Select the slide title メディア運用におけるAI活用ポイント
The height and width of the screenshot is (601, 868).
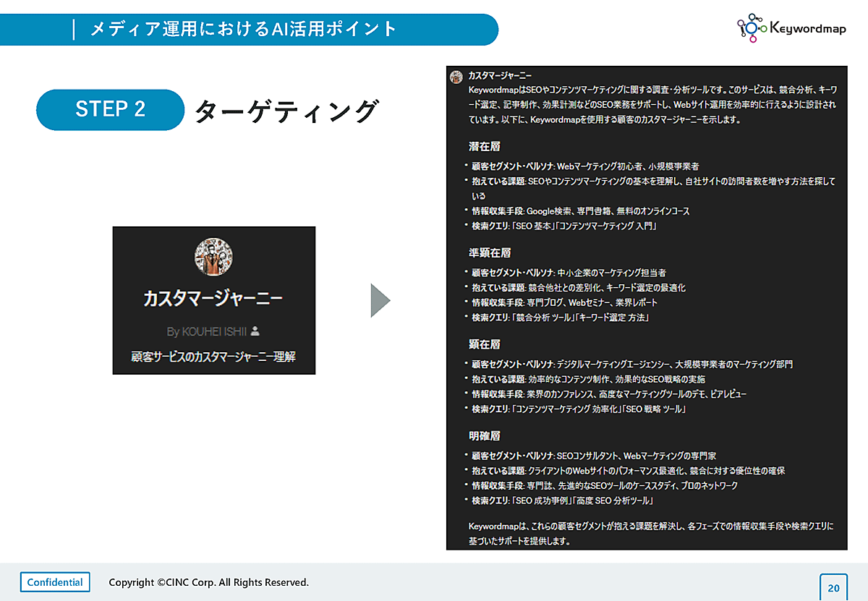(x=244, y=29)
